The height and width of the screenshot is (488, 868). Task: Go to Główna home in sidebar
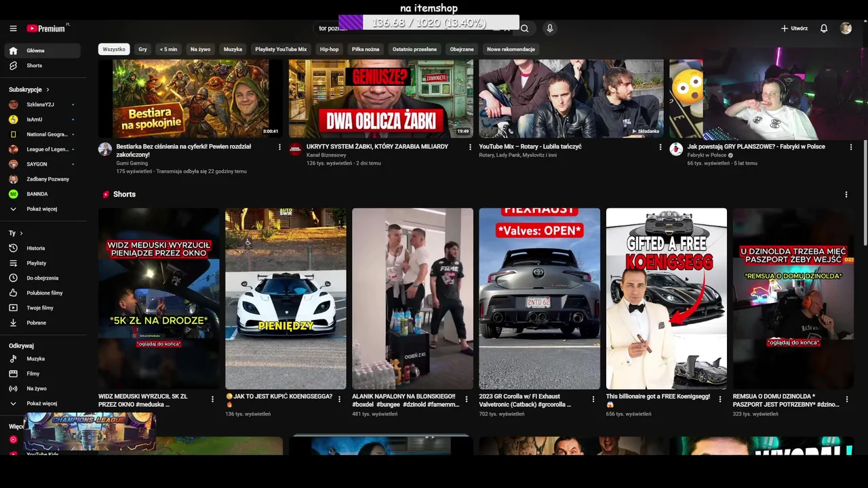(42, 51)
